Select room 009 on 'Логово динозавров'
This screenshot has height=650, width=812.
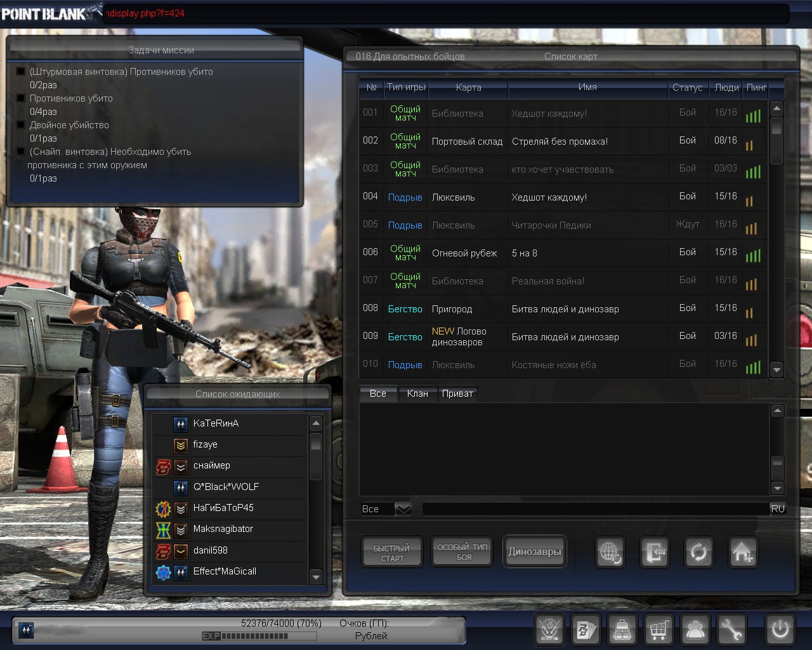tap(563, 336)
